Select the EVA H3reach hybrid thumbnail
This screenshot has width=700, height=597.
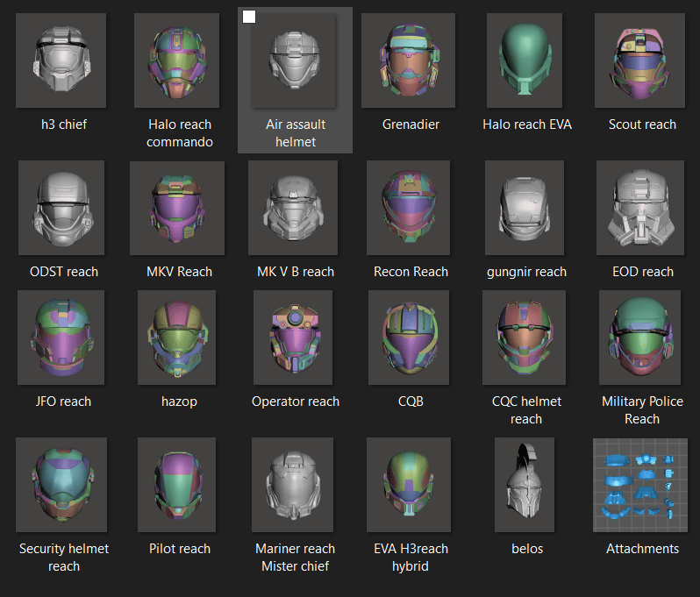point(409,485)
